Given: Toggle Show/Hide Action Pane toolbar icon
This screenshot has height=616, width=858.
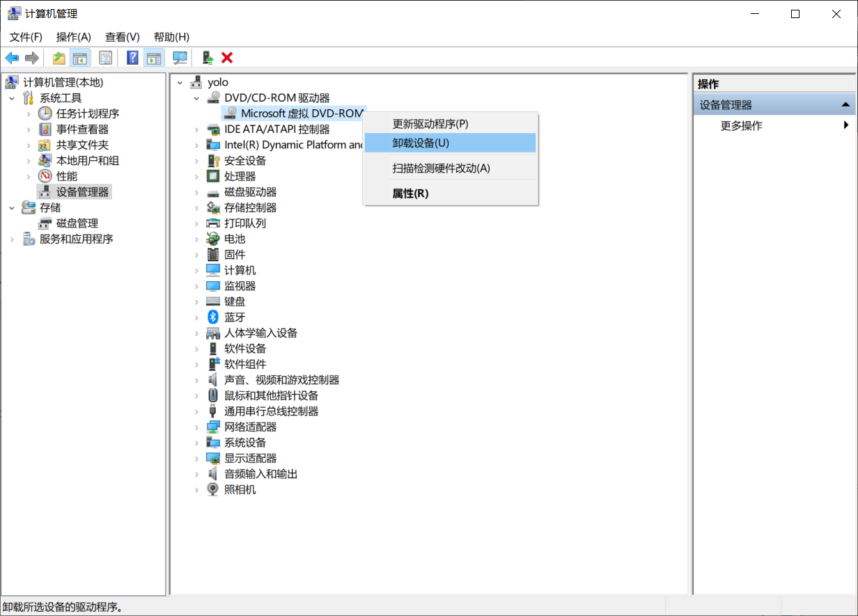Looking at the screenshot, I should tap(153, 58).
